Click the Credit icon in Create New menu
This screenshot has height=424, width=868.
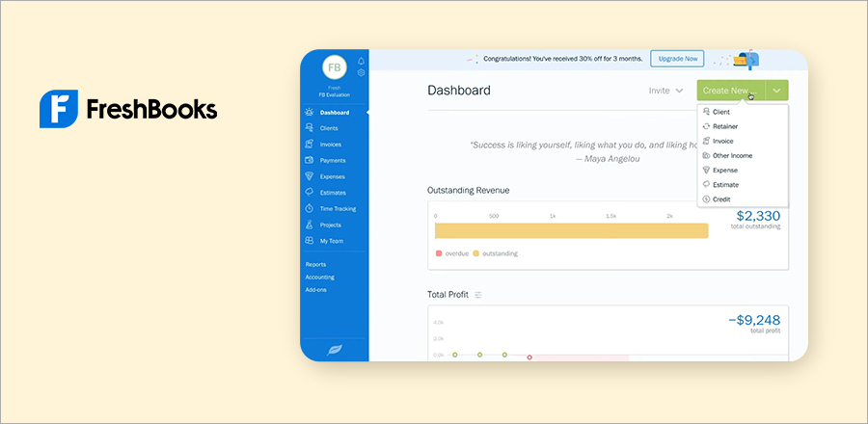706,199
